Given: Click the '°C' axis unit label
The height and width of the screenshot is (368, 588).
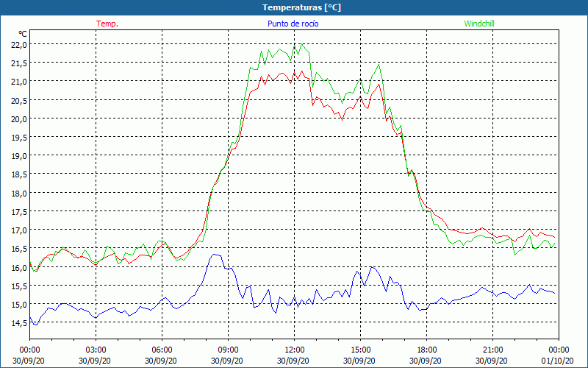Looking at the screenshot, I should point(23,34).
